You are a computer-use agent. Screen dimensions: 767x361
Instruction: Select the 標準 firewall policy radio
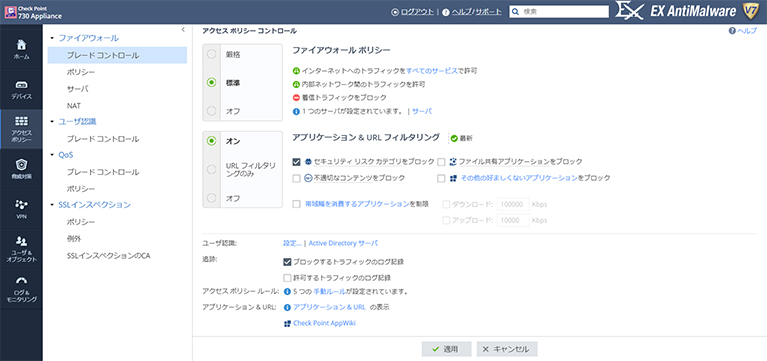coord(211,83)
